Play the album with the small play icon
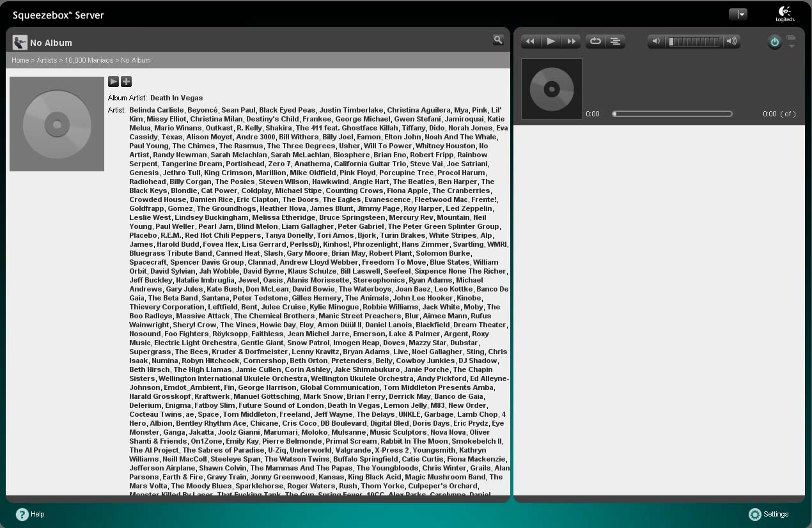The image size is (812, 528). coord(113,81)
